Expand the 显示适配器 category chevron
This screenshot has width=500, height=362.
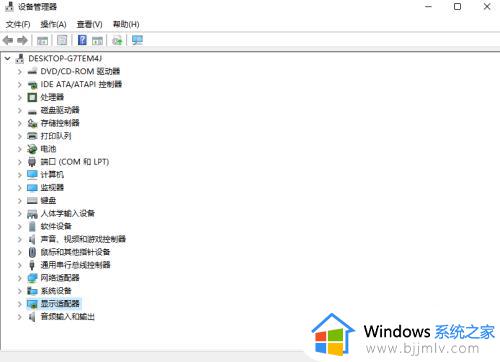pos(20,304)
